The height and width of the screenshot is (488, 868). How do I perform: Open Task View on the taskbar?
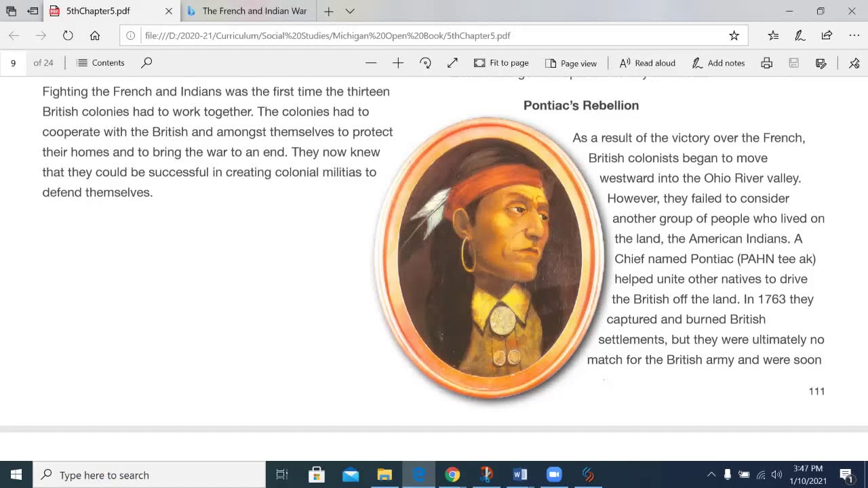point(282,474)
